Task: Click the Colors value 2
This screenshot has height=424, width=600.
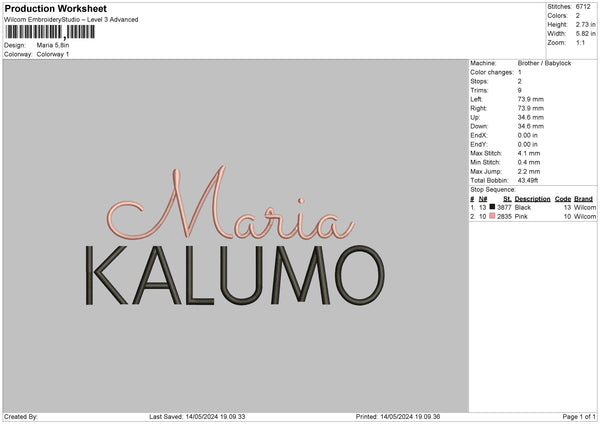Action: 578,16
